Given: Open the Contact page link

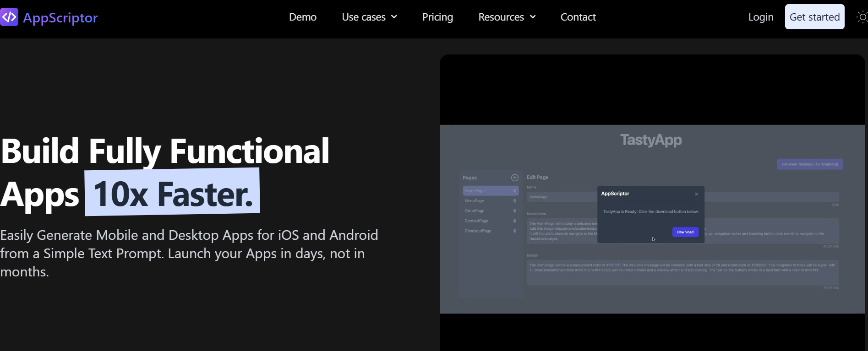Looking at the screenshot, I should click(x=578, y=17).
